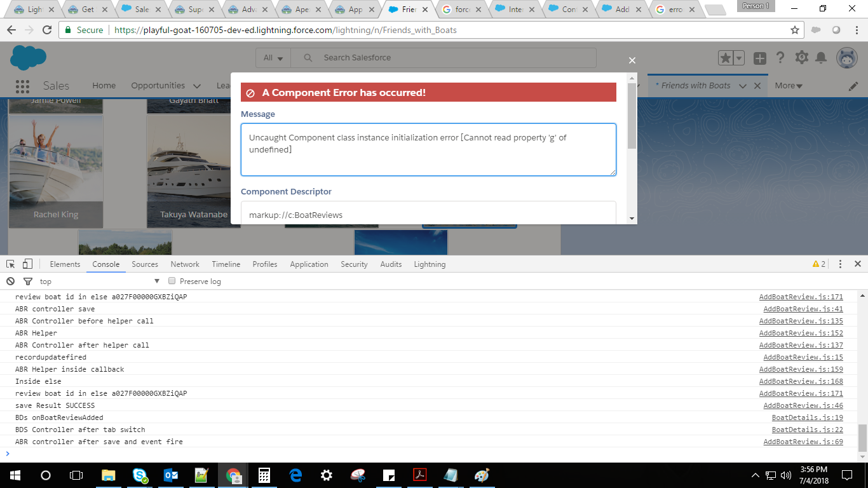Open the More navigation dropdown
The width and height of the screenshot is (868, 488).
pos(789,86)
